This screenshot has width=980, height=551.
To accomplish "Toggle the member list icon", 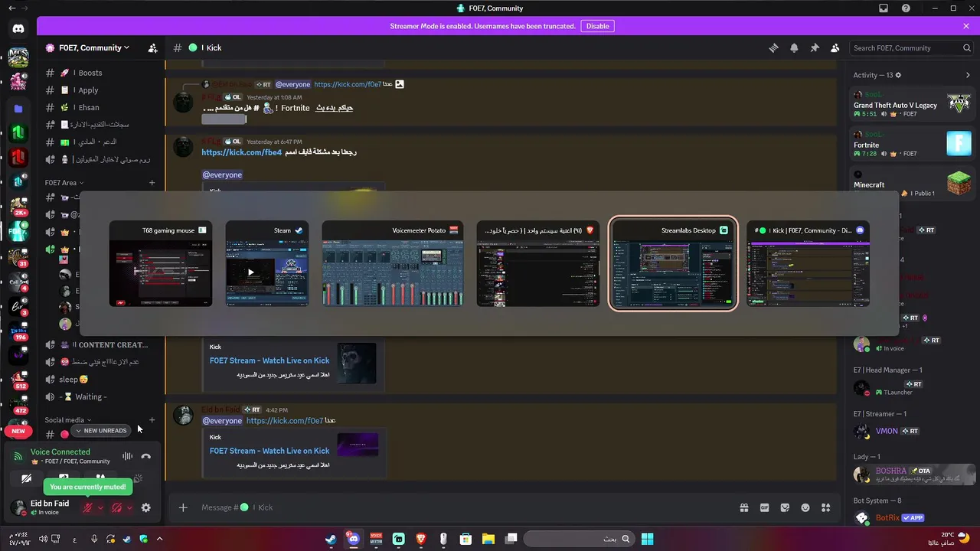I will pos(835,47).
